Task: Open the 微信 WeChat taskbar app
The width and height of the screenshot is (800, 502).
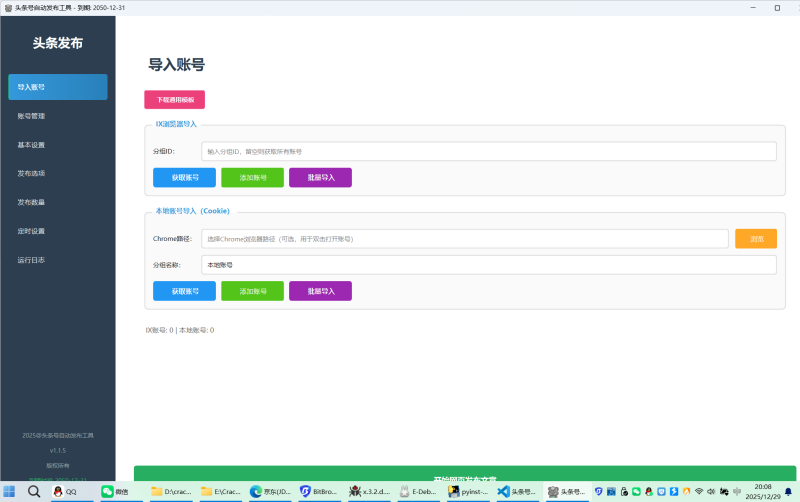Action: pyautogui.click(x=121, y=492)
